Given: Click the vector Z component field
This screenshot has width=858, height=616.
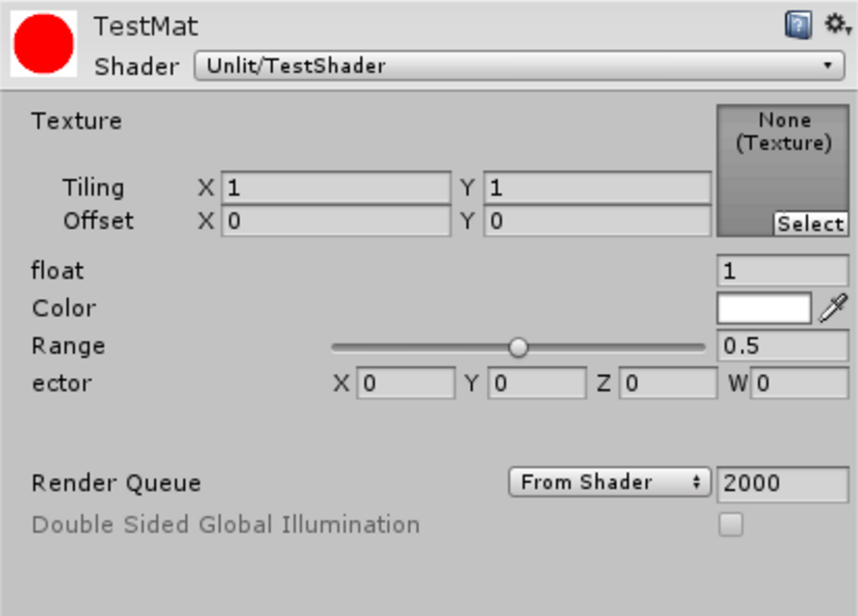Looking at the screenshot, I should pyautogui.click(x=667, y=383).
